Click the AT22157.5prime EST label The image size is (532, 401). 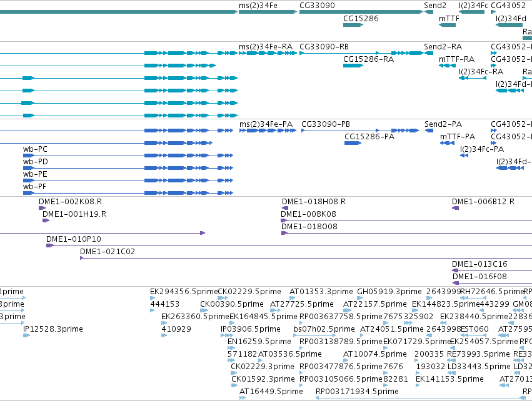click(x=375, y=304)
